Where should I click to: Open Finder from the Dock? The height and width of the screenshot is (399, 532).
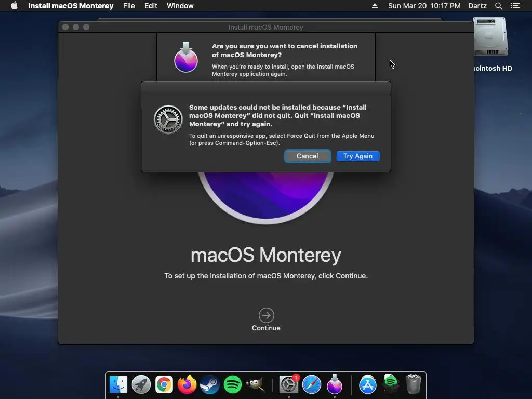pyautogui.click(x=118, y=384)
